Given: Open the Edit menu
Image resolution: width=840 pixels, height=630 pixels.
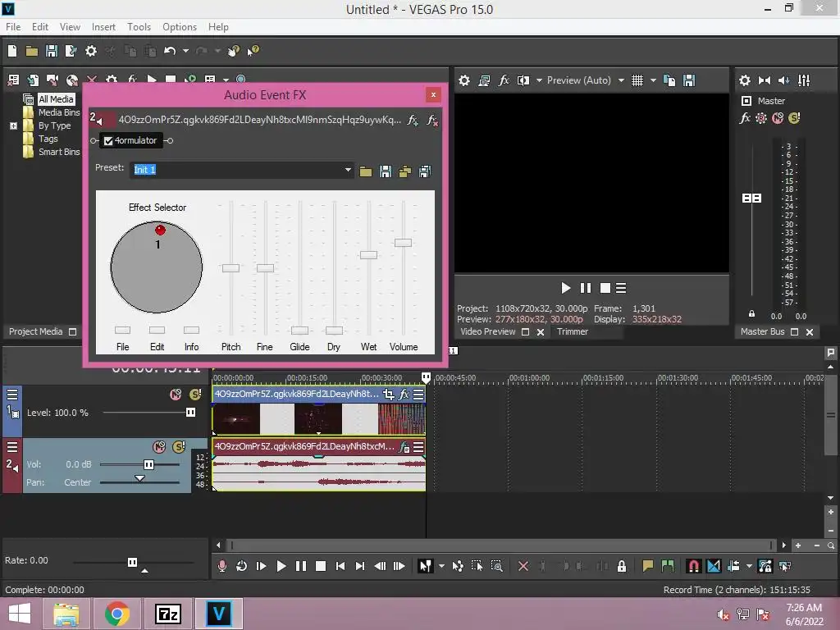Looking at the screenshot, I should [x=40, y=27].
